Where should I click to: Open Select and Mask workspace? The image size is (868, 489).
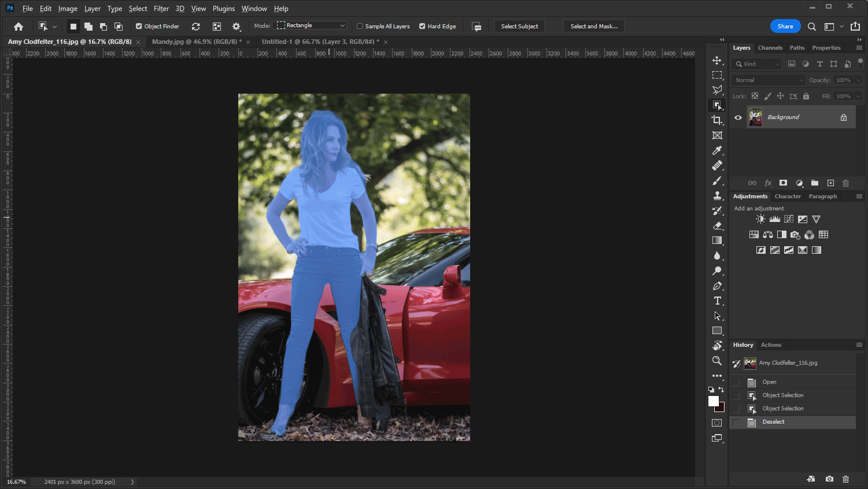coord(593,26)
